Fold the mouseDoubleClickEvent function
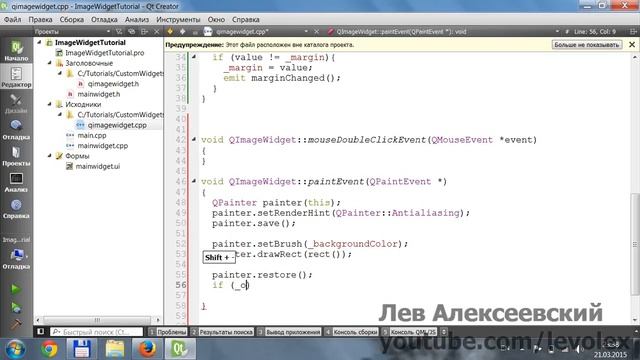 pos(194,140)
